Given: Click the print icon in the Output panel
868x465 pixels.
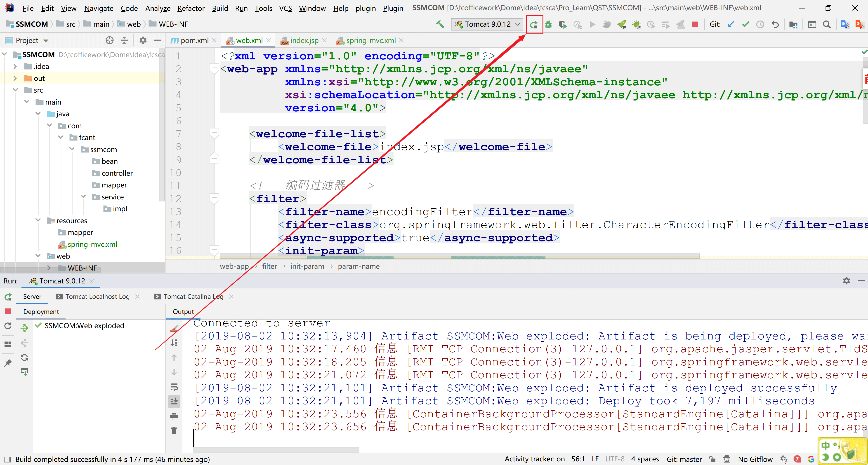Looking at the screenshot, I should (x=174, y=416).
